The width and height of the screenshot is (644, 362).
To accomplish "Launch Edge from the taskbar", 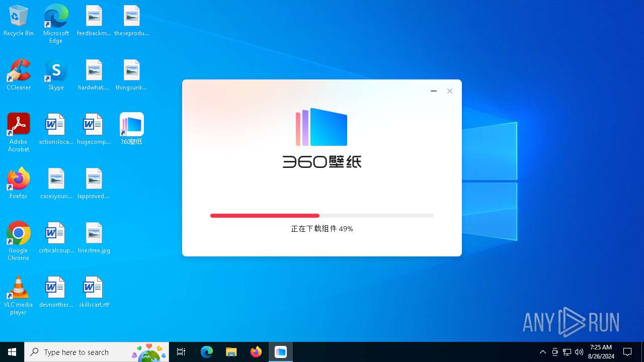I will pyautogui.click(x=207, y=352).
